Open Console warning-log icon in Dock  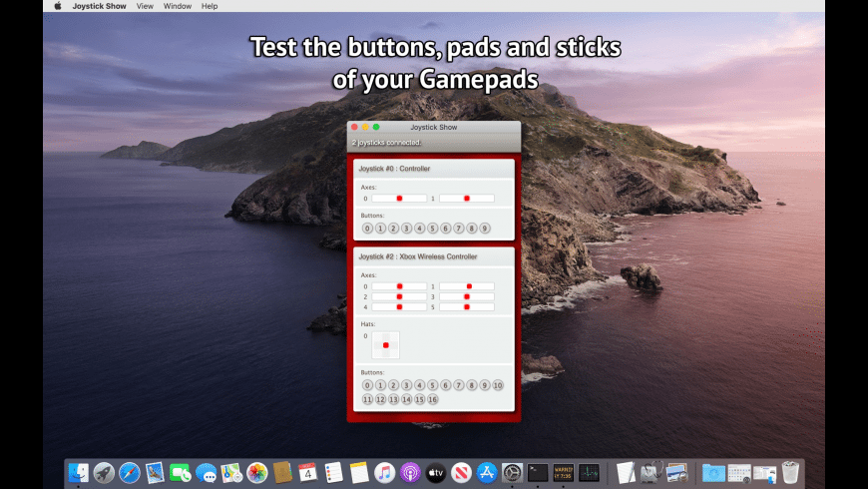click(563, 473)
